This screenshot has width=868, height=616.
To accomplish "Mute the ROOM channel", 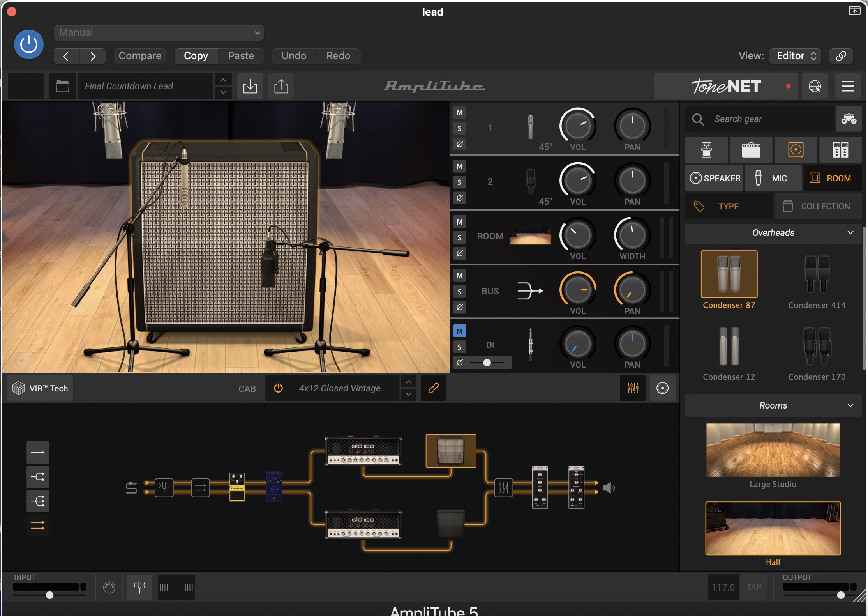I will pyautogui.click(x=460, y=222).
